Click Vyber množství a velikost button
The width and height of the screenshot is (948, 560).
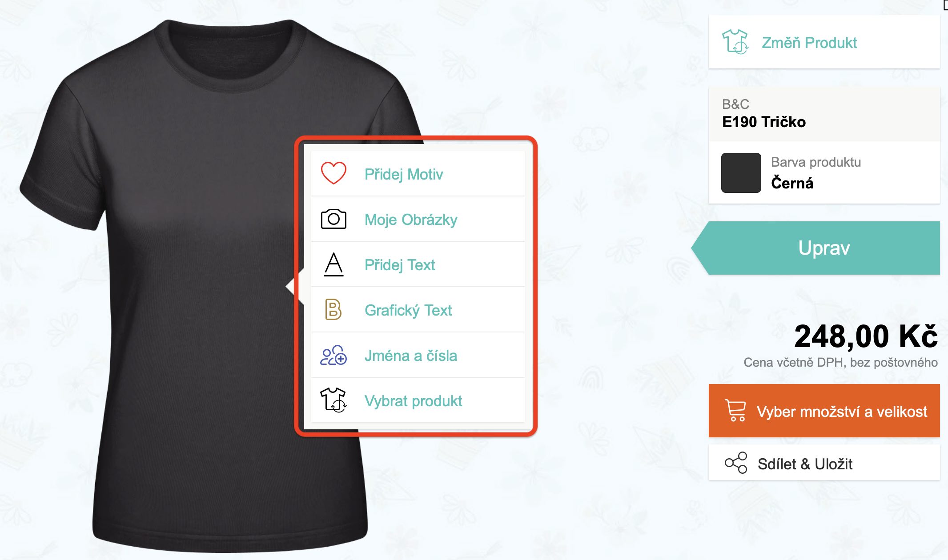(824, 411)
